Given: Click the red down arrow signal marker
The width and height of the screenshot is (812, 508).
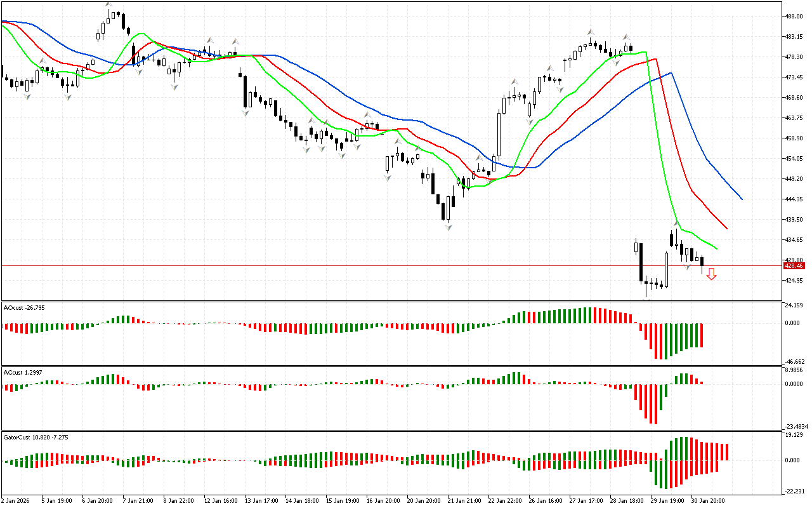Looking at the screenshot, I should (x=711, y=274).
